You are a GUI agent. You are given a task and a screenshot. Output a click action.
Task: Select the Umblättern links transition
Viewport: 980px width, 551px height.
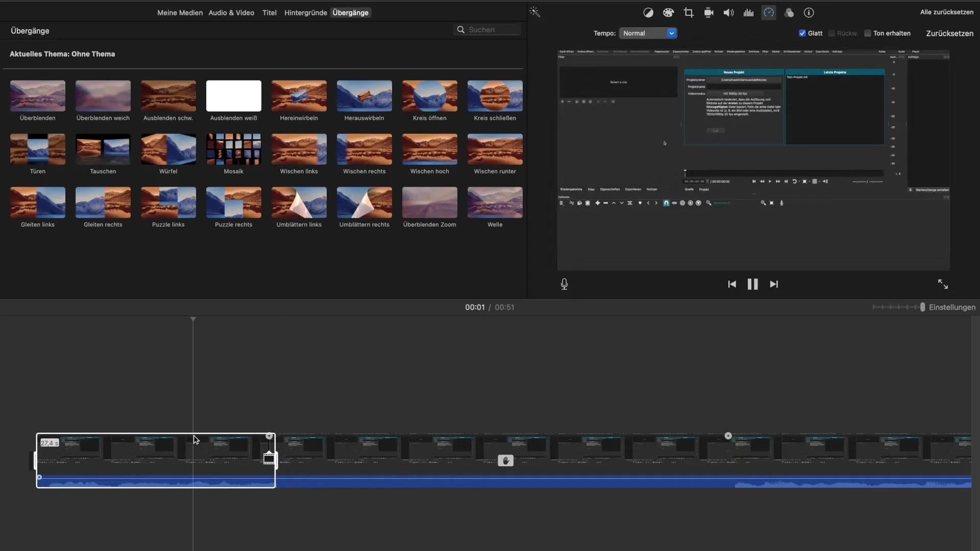[x=299, y=203]
